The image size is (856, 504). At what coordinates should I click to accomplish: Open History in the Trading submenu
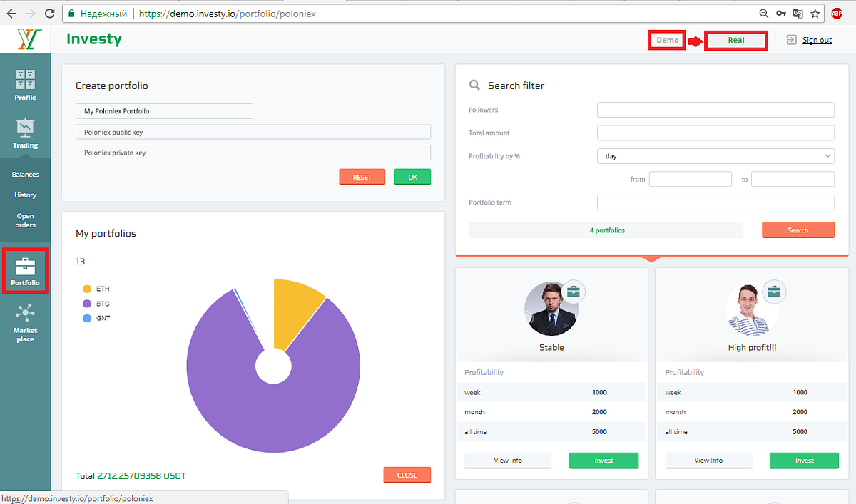tap(25, 195)
